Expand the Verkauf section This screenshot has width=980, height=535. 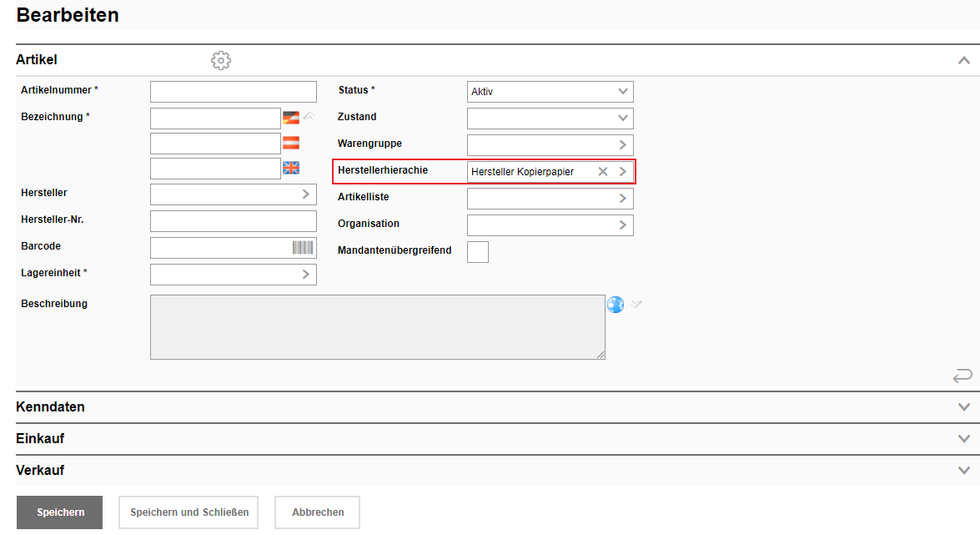964,471
